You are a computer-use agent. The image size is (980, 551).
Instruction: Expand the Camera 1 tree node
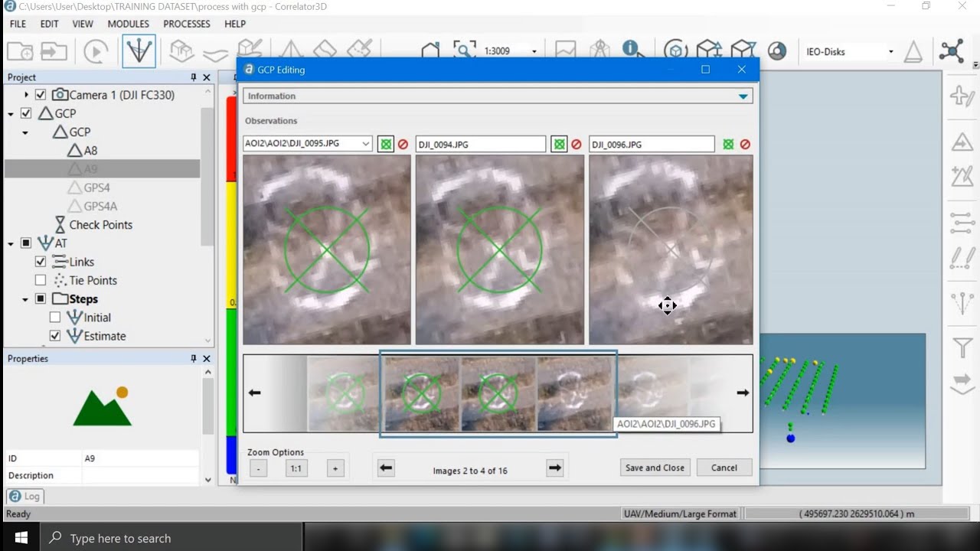click(26, 95)
